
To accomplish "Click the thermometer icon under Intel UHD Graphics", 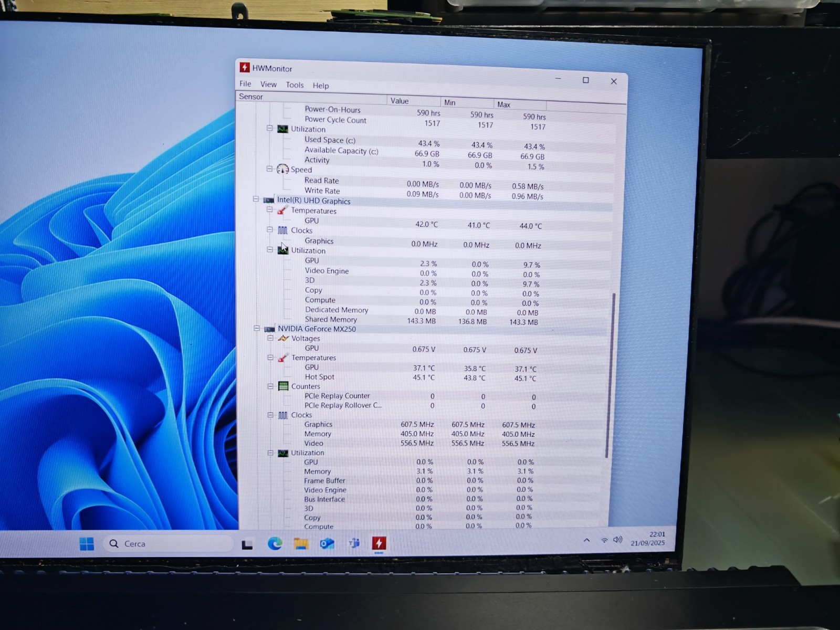I will coord(282,210).
